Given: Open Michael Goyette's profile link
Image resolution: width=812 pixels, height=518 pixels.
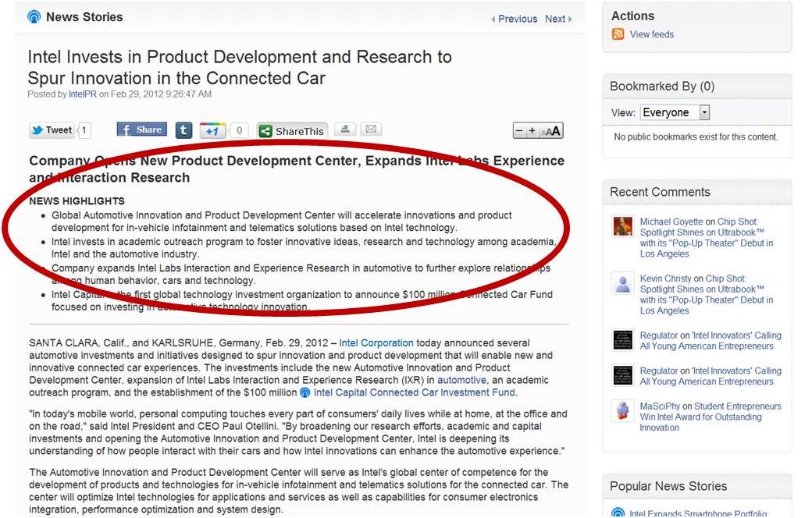Looking at the screenshot, I should click(671, 222).
